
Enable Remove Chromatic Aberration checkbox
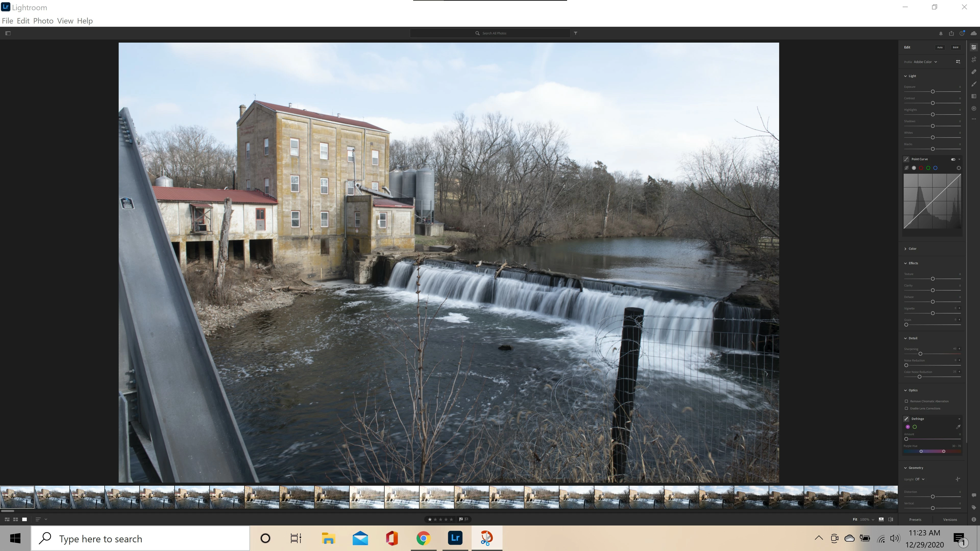coord(906,401)
